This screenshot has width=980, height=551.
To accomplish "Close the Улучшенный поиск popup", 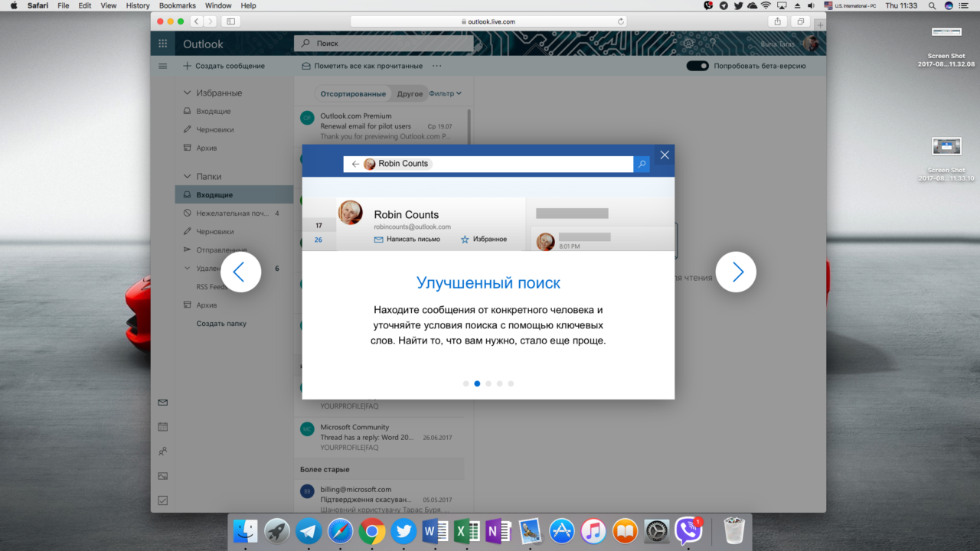I will [665, 155].
